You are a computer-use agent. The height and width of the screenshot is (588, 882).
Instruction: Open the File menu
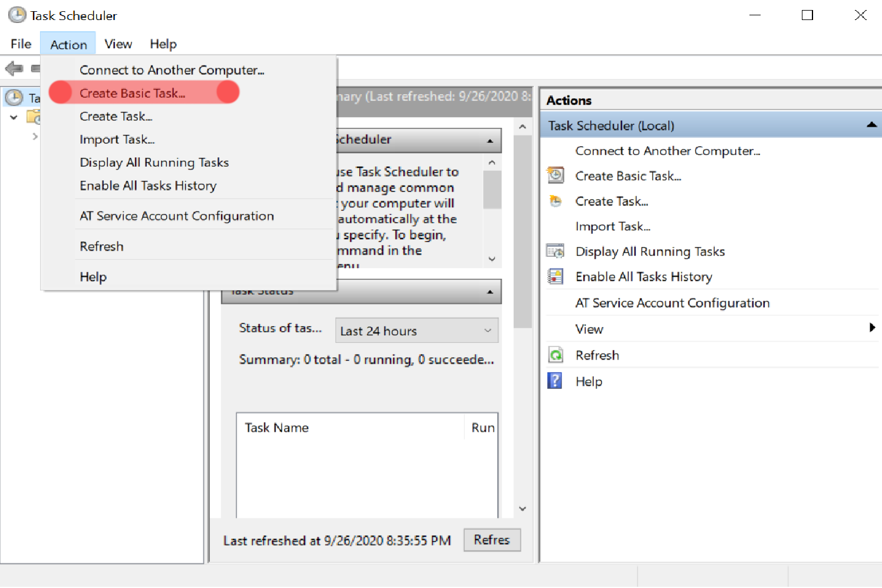click(x=21, y=44)
